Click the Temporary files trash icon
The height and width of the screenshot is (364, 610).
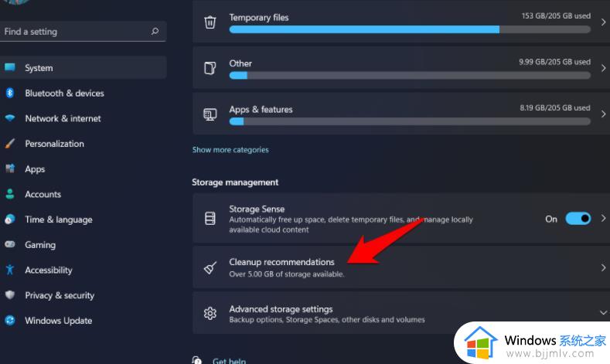tap(210, 22)
